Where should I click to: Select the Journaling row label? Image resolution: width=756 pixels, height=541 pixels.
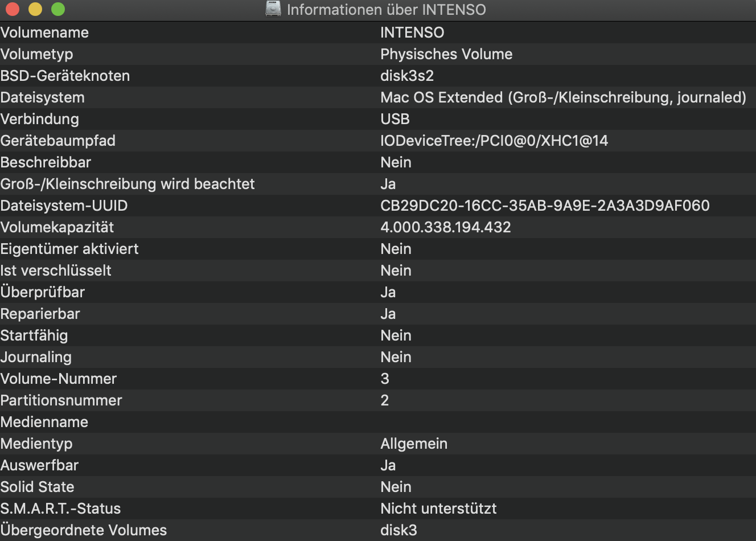click(36, 357)
